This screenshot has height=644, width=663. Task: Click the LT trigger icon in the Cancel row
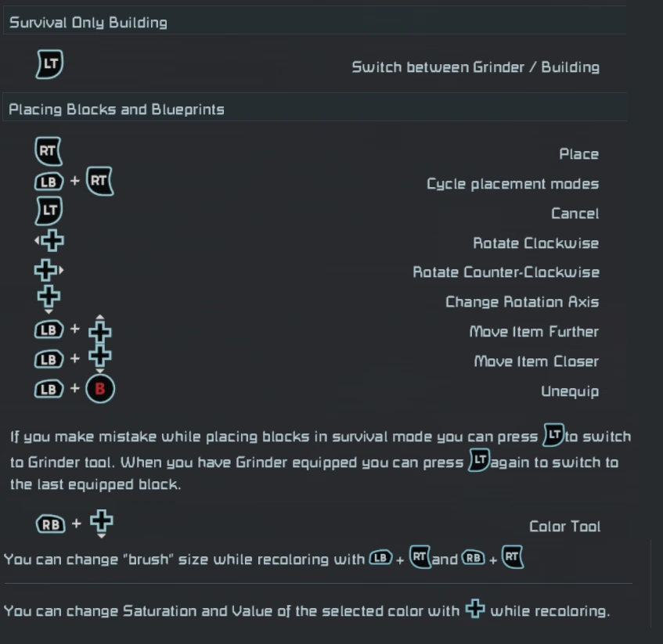[x=49, y=210]
